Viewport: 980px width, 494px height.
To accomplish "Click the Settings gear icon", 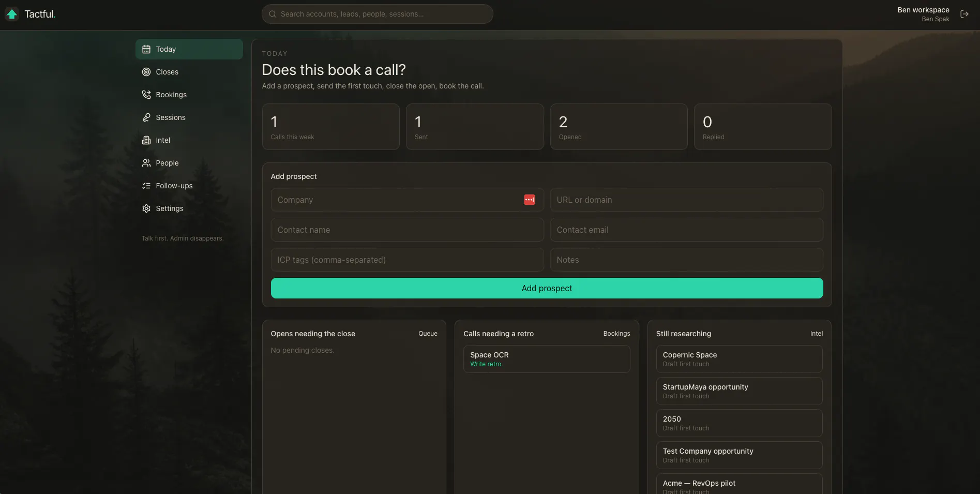I will tap(146, 208).
